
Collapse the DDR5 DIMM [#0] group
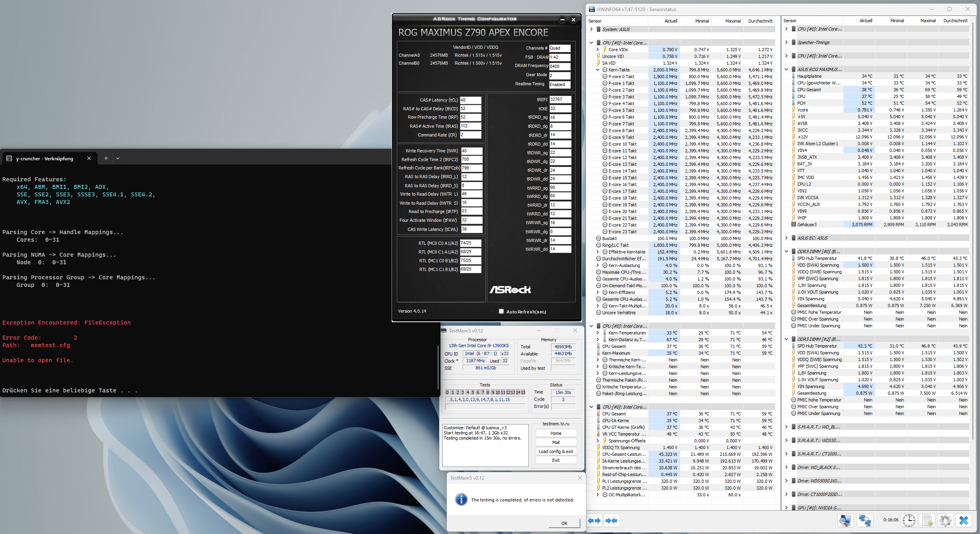pyautogui.click(x=786, y=252)
